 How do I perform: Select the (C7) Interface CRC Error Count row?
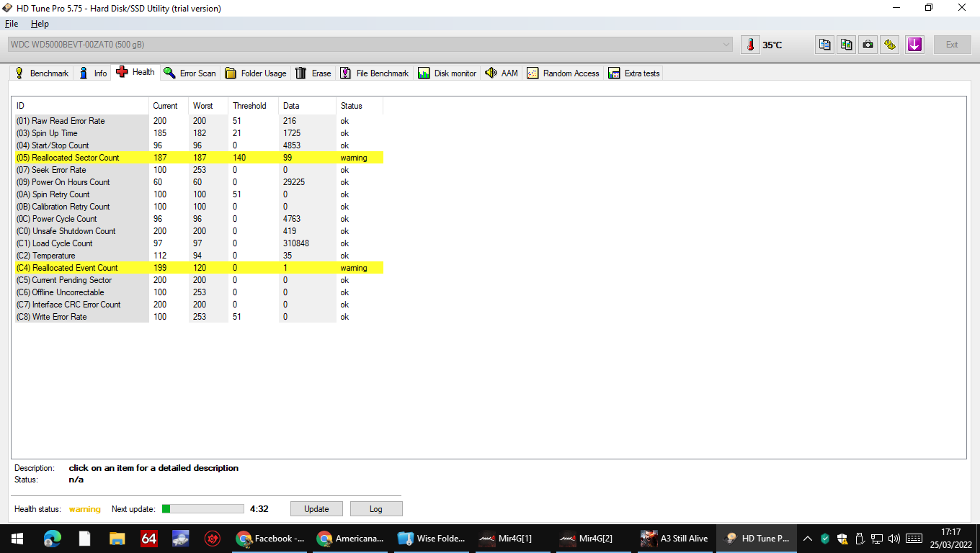pyautogui.click(x=199, y=305)
